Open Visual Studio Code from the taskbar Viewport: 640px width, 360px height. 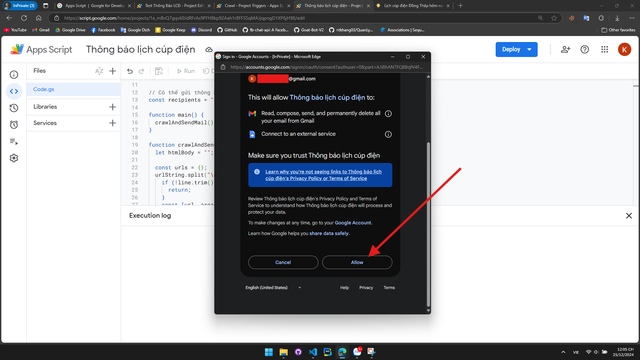pyautogui.click(x=313, y=352)
